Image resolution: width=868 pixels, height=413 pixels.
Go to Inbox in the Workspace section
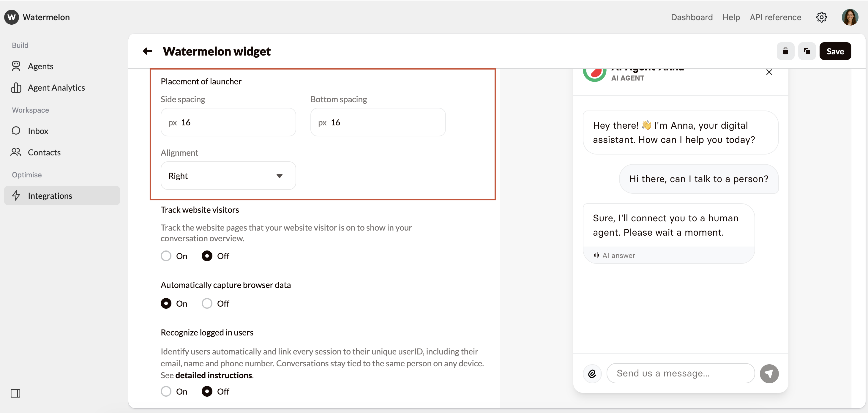click(38, 131)
